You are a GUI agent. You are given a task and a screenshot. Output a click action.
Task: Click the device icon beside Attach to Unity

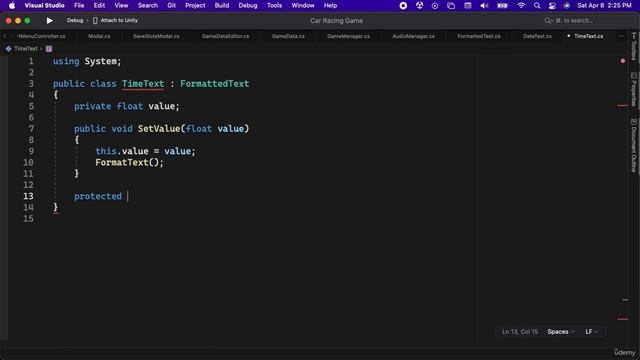pos(95,20)
